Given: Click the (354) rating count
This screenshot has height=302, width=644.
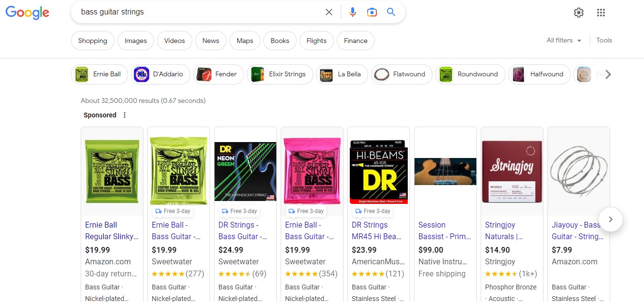Looking at the screenshot, I should tap(328, 274).
